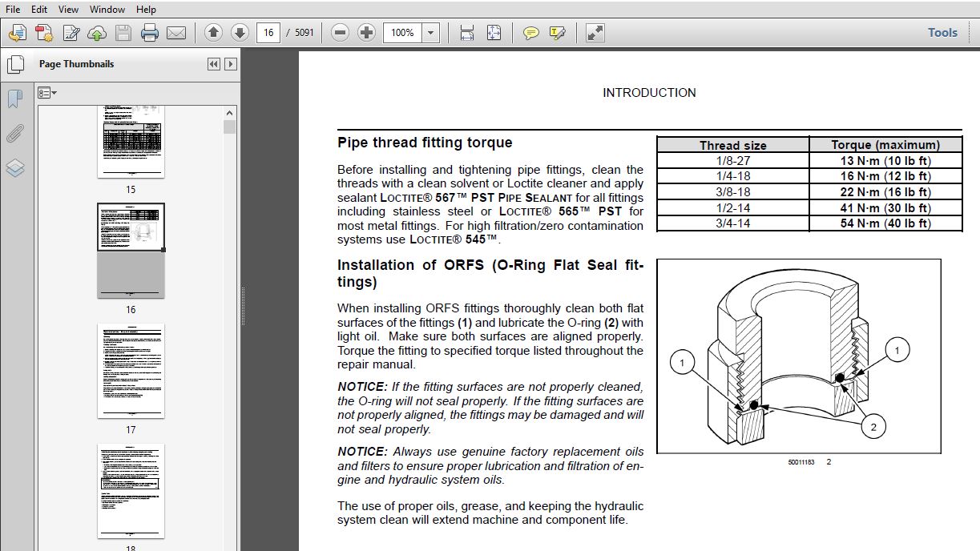
Task: Click the '41 N·m (30 lb ft)' torque cell
Action: [885, 208]
